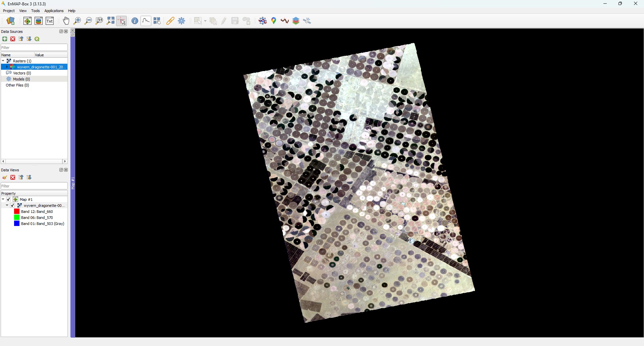Collapse the Map #1 tree node
Viewport: 644px width, 346px height.
tap(3, 199)
